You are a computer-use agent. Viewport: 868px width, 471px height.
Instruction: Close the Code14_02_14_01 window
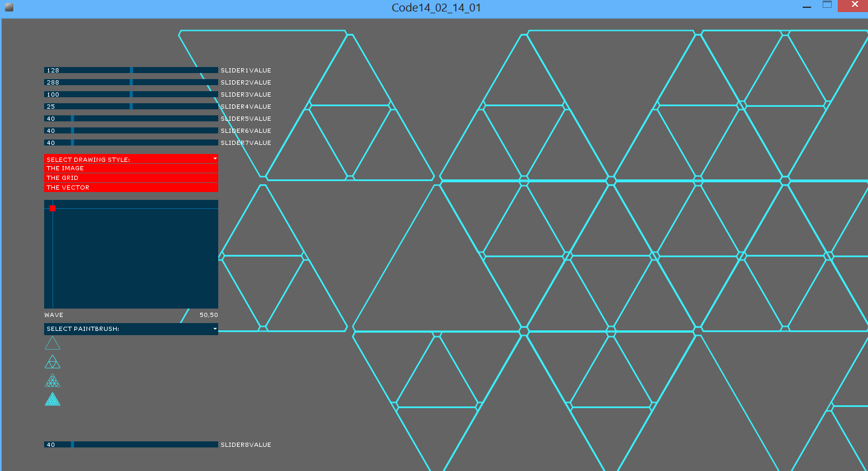point(854,5)
